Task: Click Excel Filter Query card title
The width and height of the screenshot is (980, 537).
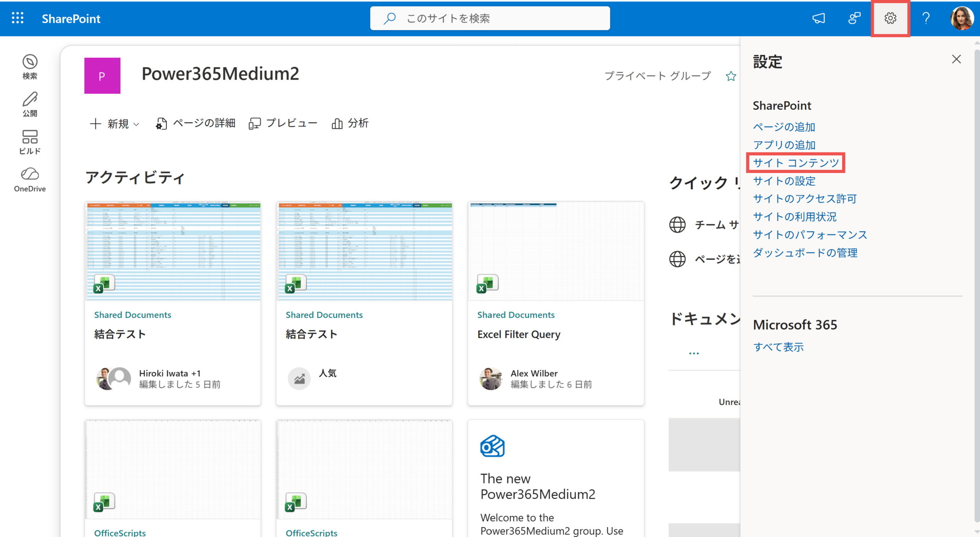Action: coord(519,334)
